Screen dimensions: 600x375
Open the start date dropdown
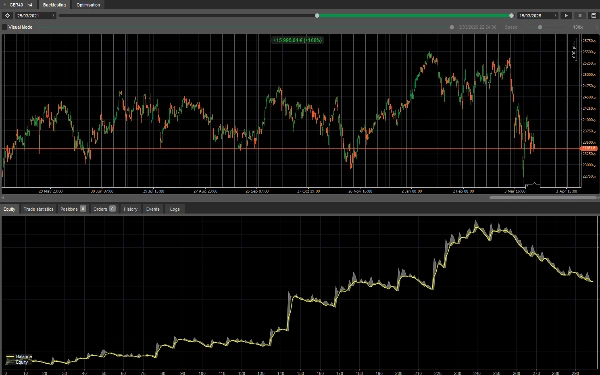pos(36,15)
